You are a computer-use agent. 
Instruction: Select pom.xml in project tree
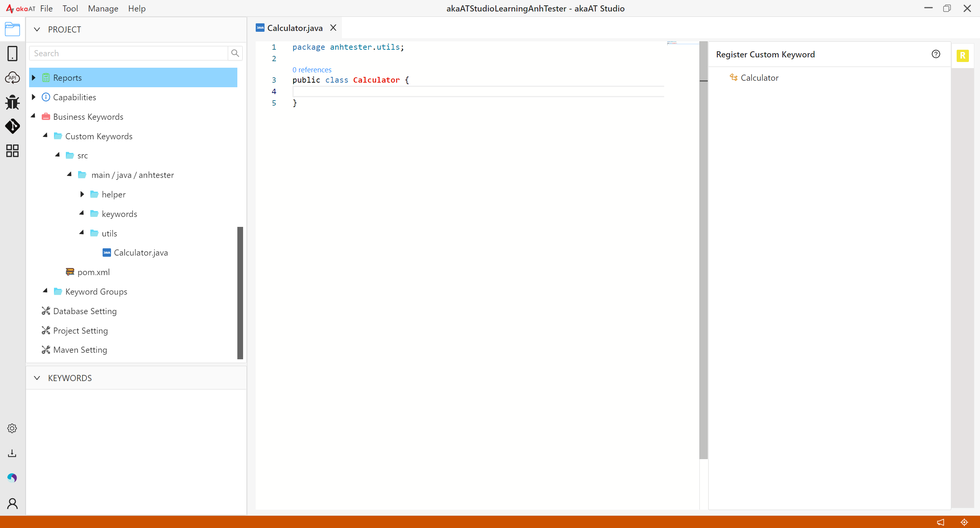click(x=93, y=272)
